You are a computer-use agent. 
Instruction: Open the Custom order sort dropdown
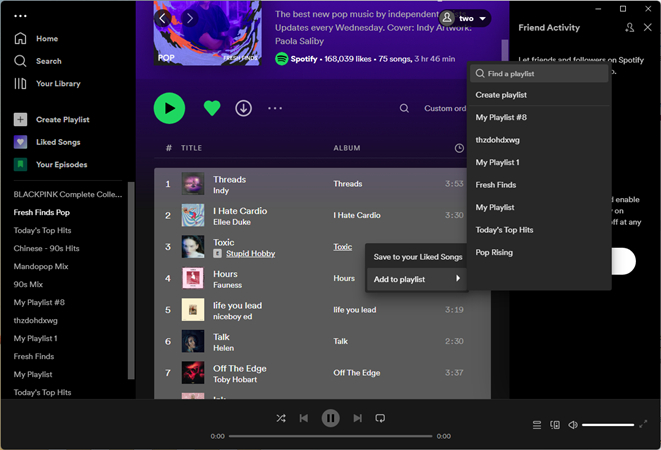(x=445, y=108)
